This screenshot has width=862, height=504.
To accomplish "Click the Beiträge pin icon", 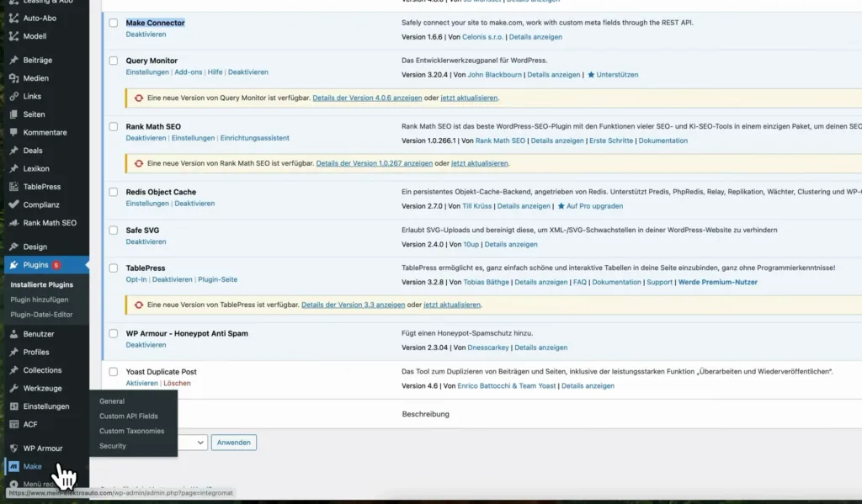I will 13,60.
